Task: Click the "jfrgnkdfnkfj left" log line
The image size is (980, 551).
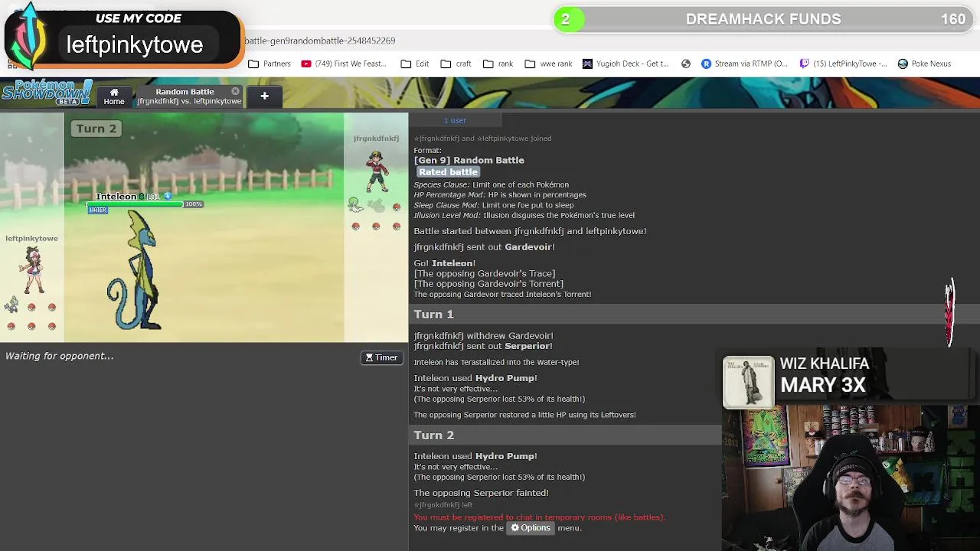Action: [x=443, y=505]
